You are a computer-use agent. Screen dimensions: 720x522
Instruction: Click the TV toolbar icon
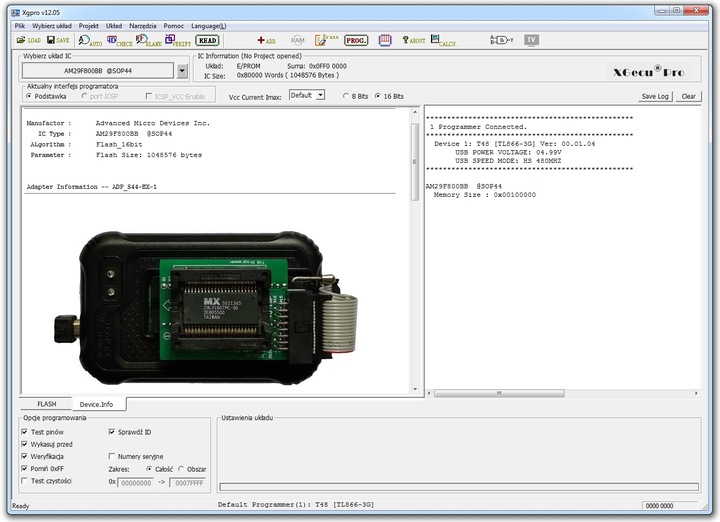pos(531,40)
